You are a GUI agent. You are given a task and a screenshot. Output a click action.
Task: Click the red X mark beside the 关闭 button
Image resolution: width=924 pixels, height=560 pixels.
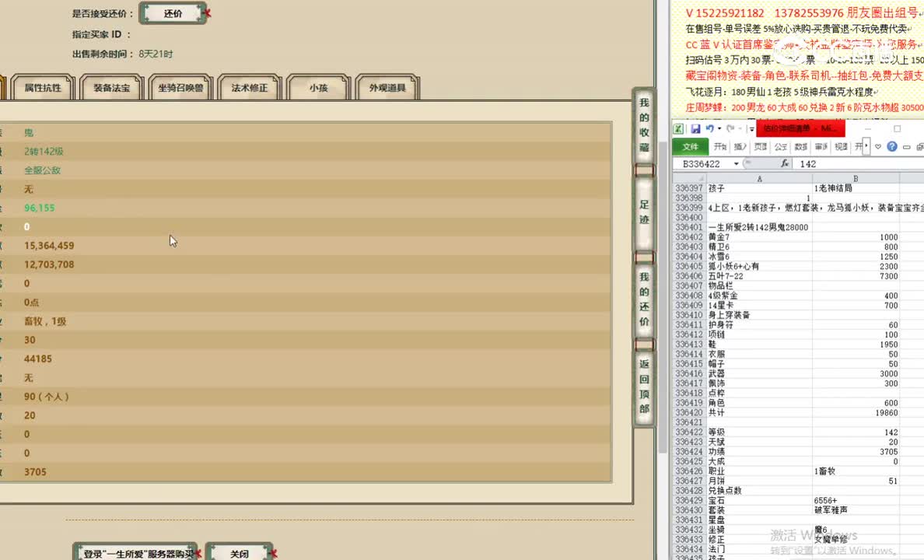(x=274, y=555)
